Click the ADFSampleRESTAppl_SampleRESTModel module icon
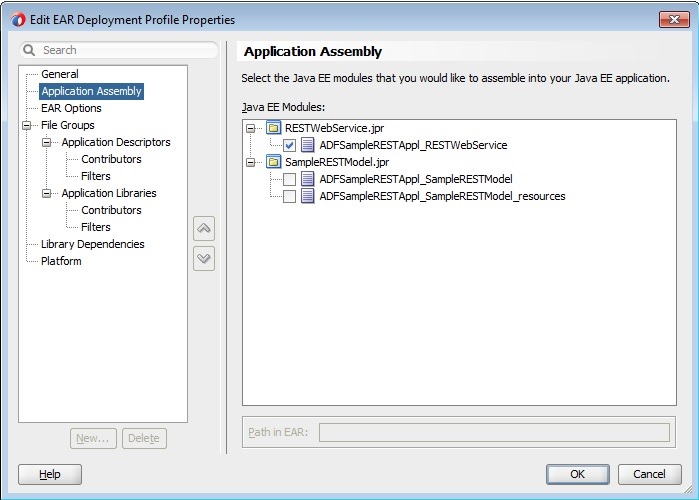 [x=307, y=179]
